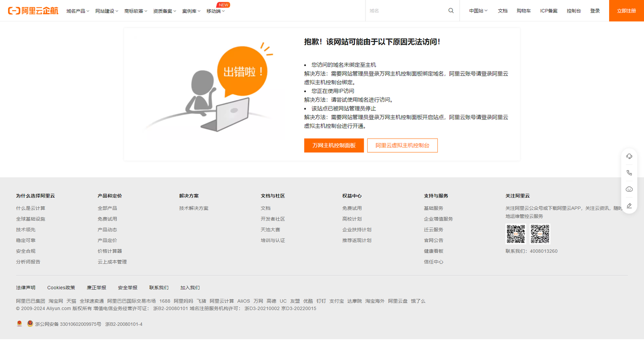Open the 培训与认证 footer link
Image resolution: width=644 pixels, height=362 pixels.
[x=273, y=240]
